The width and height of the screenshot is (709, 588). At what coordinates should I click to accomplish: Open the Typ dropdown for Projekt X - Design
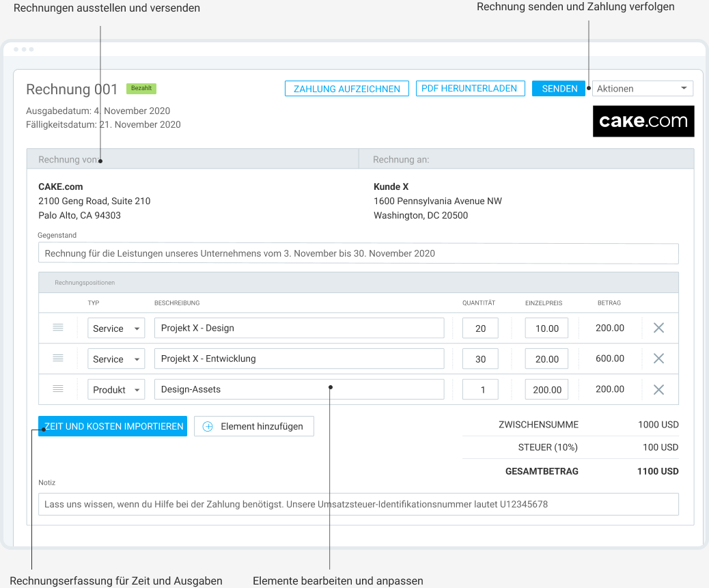point(116,328)
